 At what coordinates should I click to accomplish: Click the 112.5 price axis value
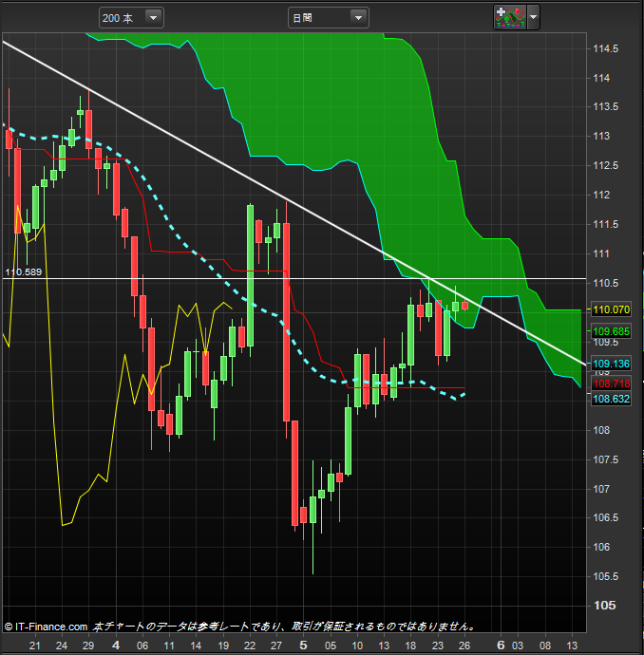point(606,165)
